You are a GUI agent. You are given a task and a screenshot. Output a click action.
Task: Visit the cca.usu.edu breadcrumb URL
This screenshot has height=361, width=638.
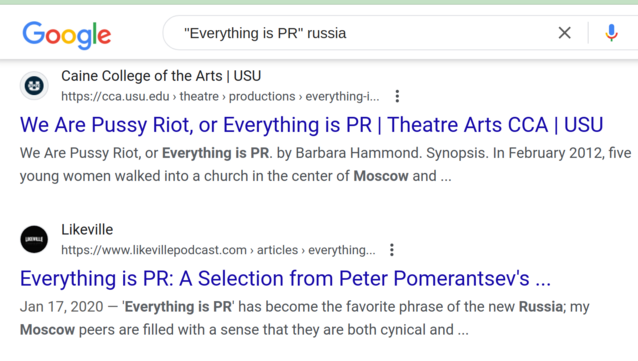[220, 96]
